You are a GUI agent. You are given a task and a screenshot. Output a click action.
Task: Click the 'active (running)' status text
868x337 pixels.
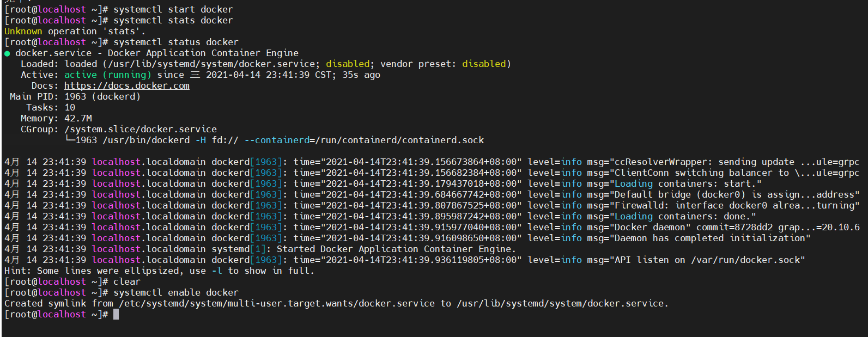108,75
